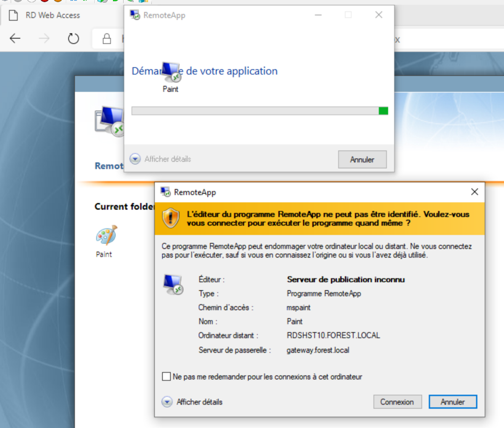Click the 'Current folder' text on the web page
The height and width of the screenshot is (428, 504).
pyautogui.click(x=124, y=207)
